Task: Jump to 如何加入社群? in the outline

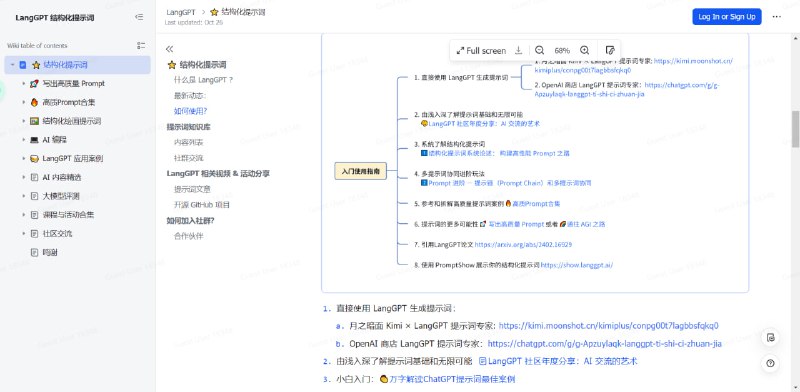Action: click(x=190, y=220)
